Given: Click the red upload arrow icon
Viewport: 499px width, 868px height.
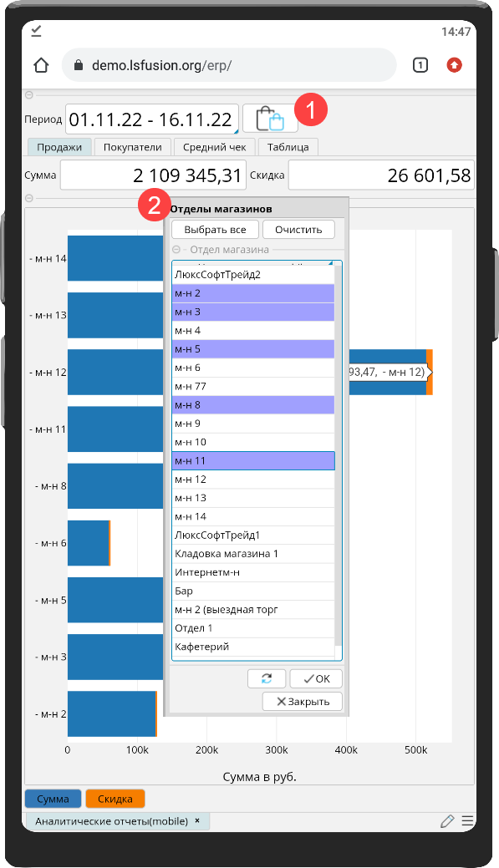Looking at the screenshot, I should click(454, 65).
